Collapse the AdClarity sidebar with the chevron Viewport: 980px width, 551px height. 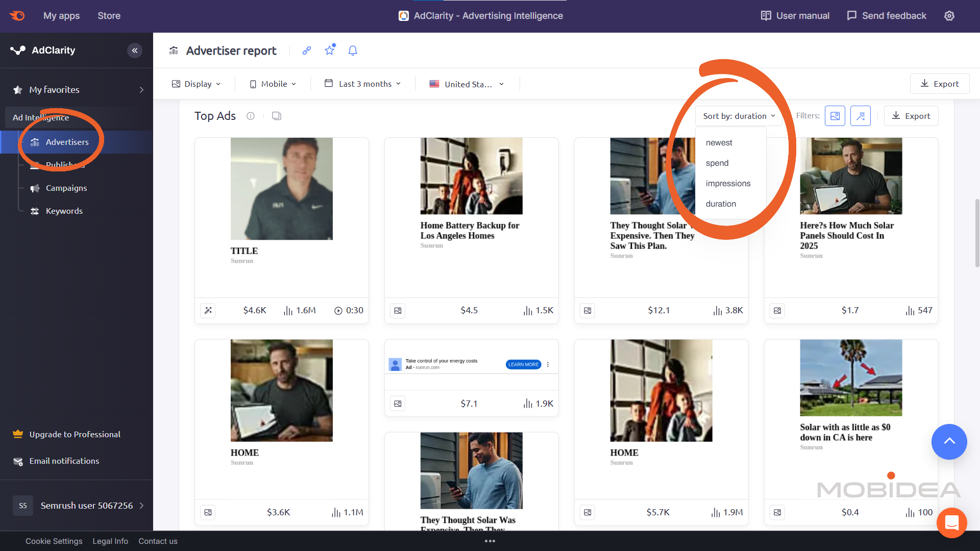coord(135,51)
